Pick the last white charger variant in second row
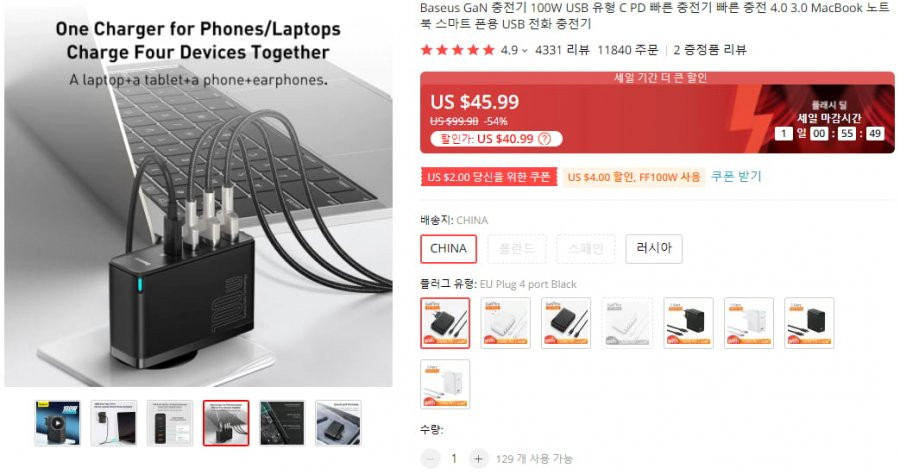Viewport: 900px width, 474px height. click(x=445, y=384)
